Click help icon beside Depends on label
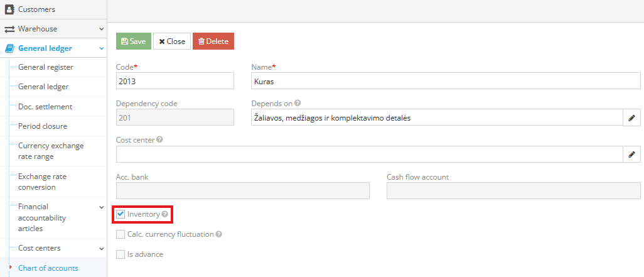Screen dimensions: 644x277 click(298, 103)
